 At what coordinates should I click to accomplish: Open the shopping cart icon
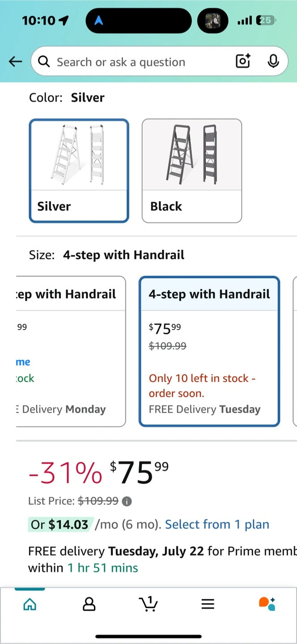coord(148,604)
